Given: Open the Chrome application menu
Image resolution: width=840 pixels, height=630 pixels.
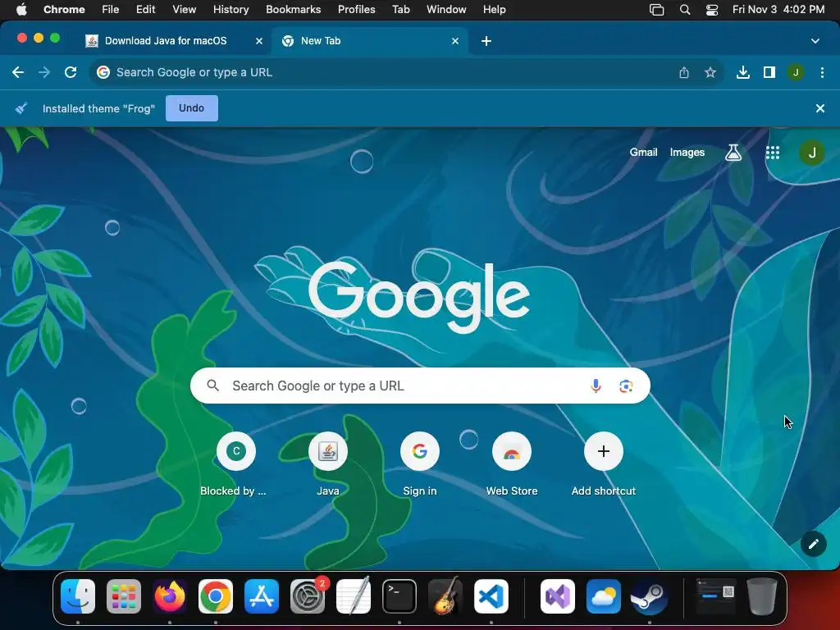Looking at the screenshot, I should (x=64, y=10).
